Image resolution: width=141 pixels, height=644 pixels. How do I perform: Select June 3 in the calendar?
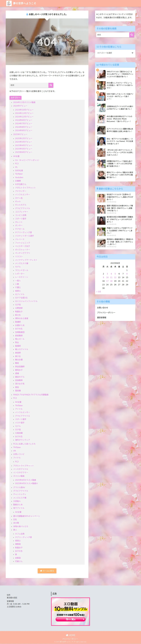point(107,274)
